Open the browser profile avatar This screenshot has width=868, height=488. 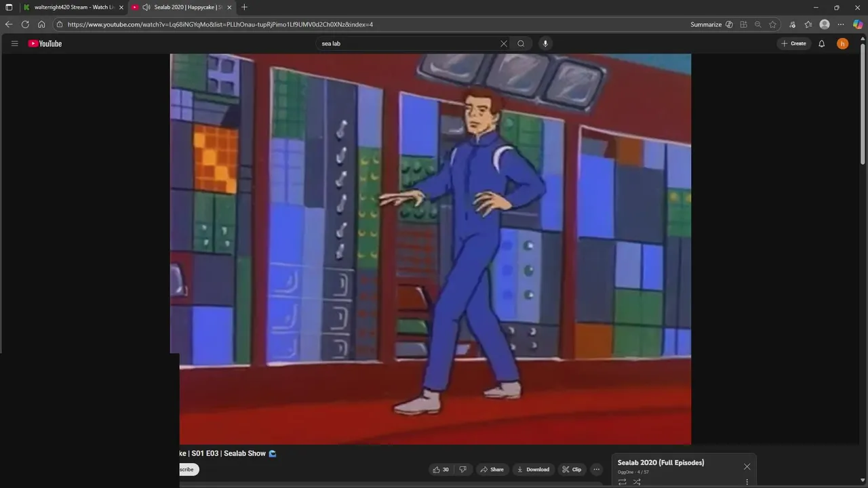(x=825, y=24)
